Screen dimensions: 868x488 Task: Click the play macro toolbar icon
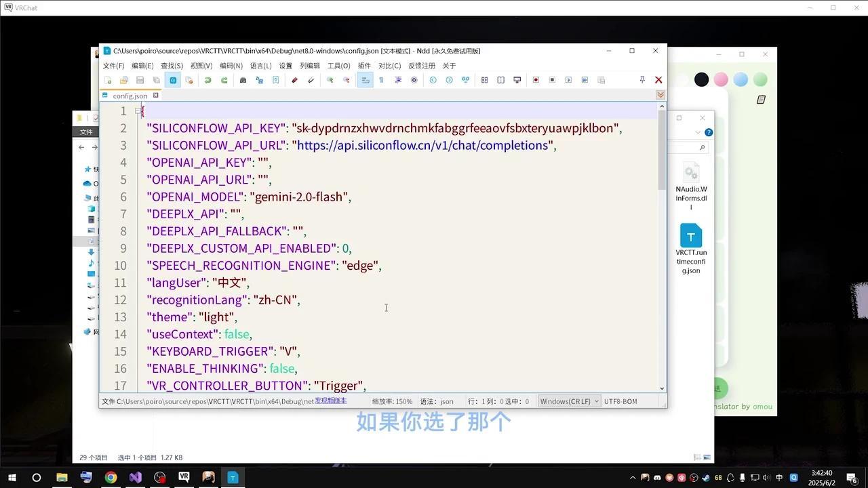click(x=568, y=80)
